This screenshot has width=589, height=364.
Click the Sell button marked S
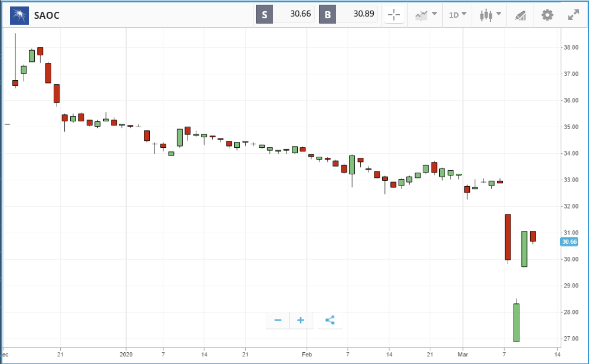click(265, 15)
